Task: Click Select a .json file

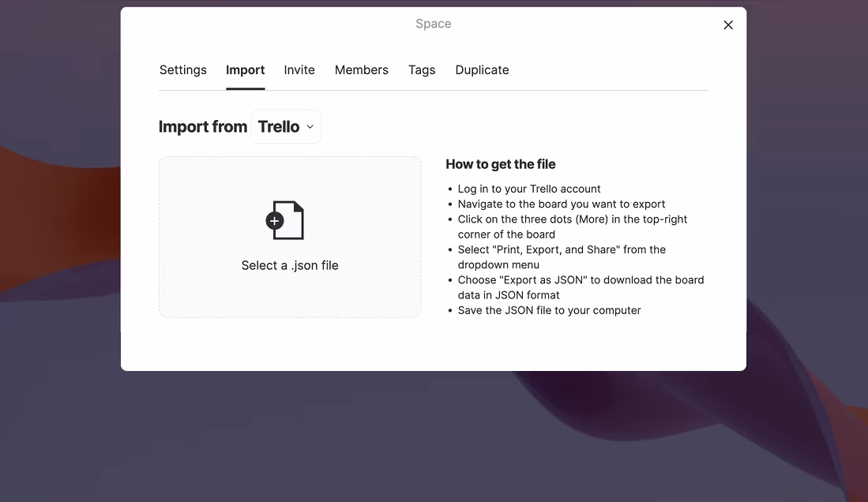Action: 289,265
